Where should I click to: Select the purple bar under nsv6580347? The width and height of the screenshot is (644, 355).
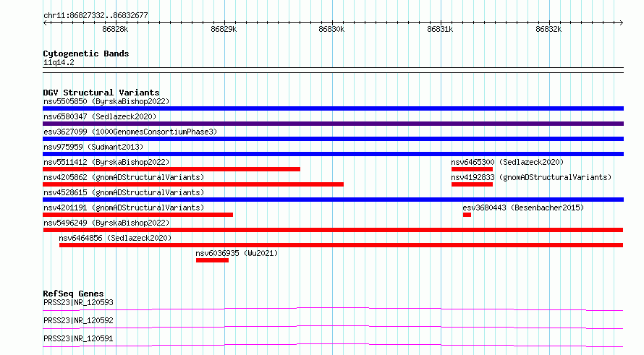[333, 124]
